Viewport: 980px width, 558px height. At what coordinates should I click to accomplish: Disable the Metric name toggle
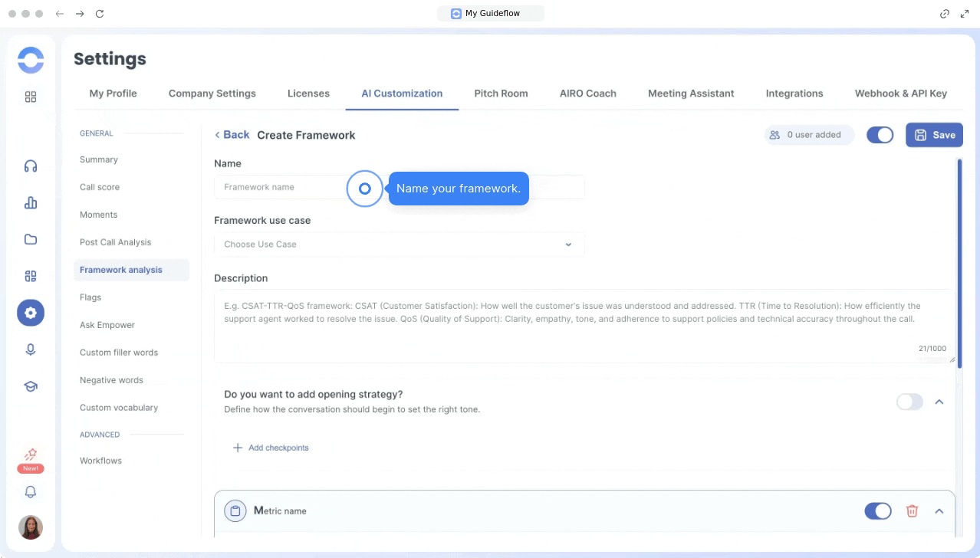(x=877, y=511)
